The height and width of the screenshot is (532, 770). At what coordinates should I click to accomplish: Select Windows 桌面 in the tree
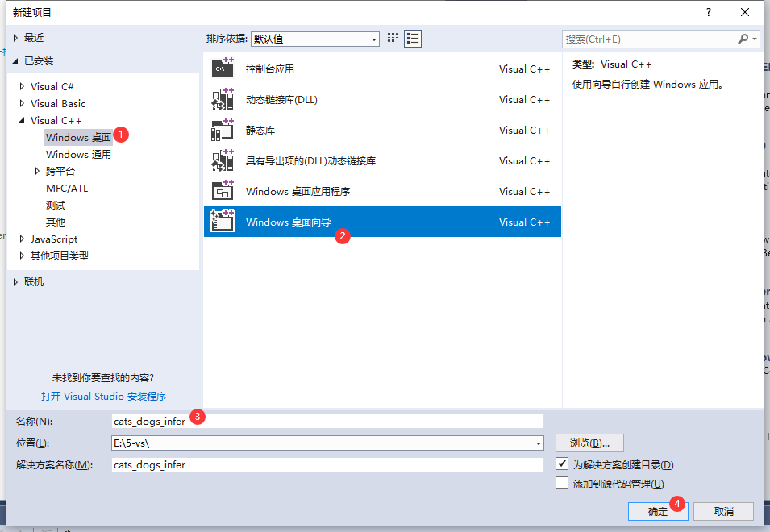click(78, 137)
